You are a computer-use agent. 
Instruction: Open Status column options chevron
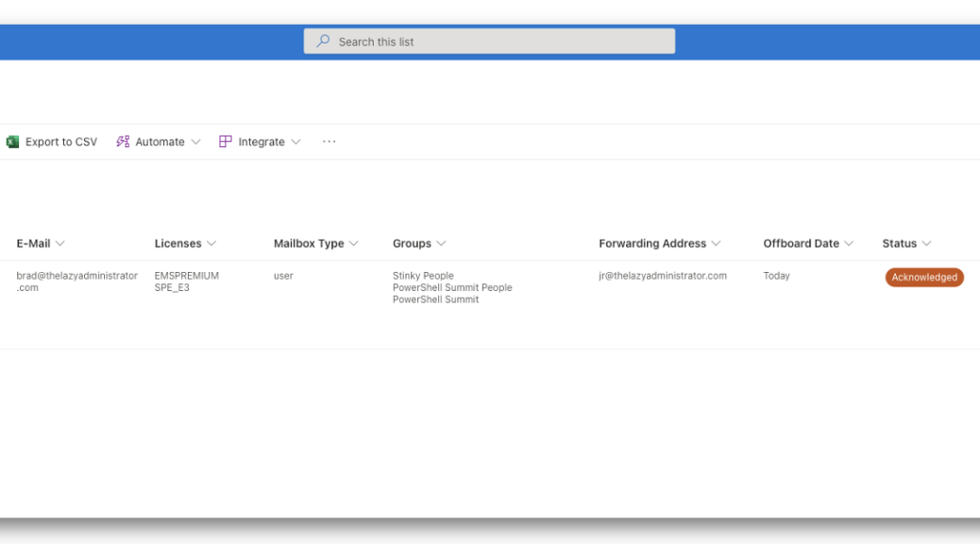coord(927,244)
